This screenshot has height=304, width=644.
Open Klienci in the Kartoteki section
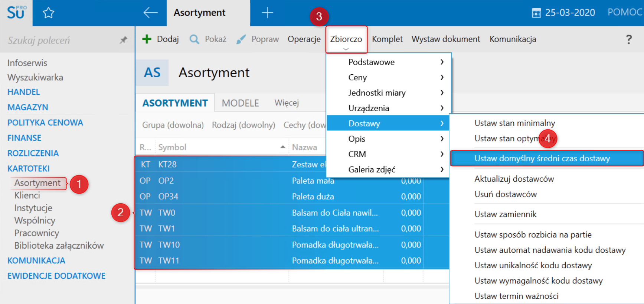point(27,195)
